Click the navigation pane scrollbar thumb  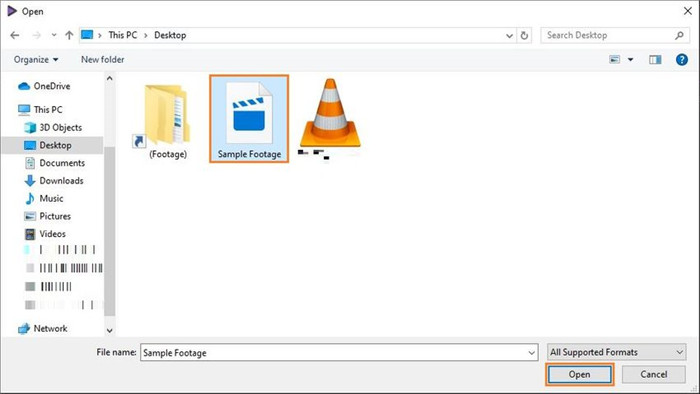click(109, 231)
